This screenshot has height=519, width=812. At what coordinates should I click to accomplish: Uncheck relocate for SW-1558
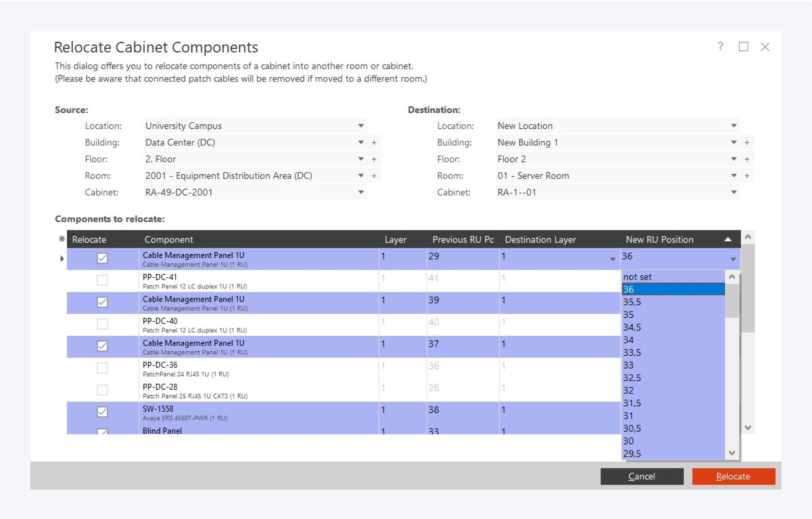coord(102,412)
